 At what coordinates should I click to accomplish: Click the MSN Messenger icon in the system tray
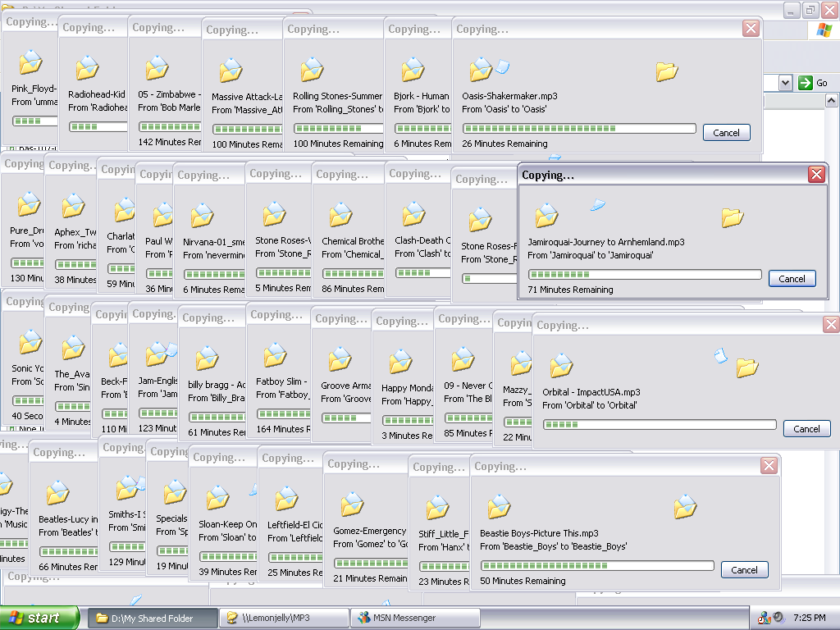click(764, 618)
